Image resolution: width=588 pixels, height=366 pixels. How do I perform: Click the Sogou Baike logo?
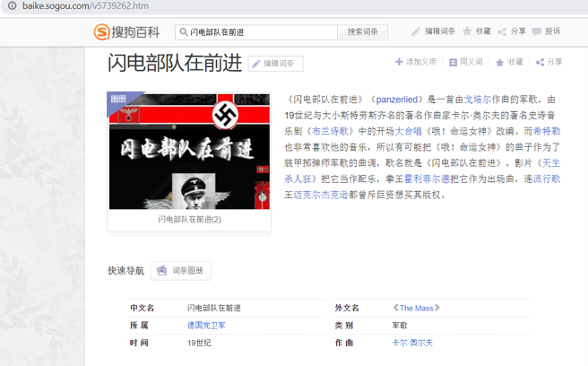128,32
